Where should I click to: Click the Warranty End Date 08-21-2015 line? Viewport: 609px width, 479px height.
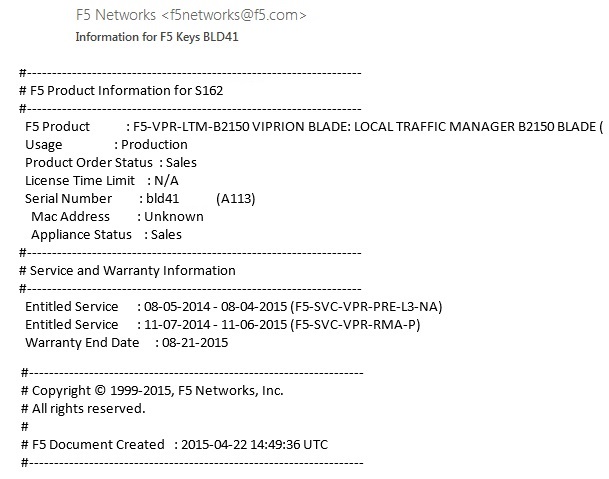click(127, 342)
